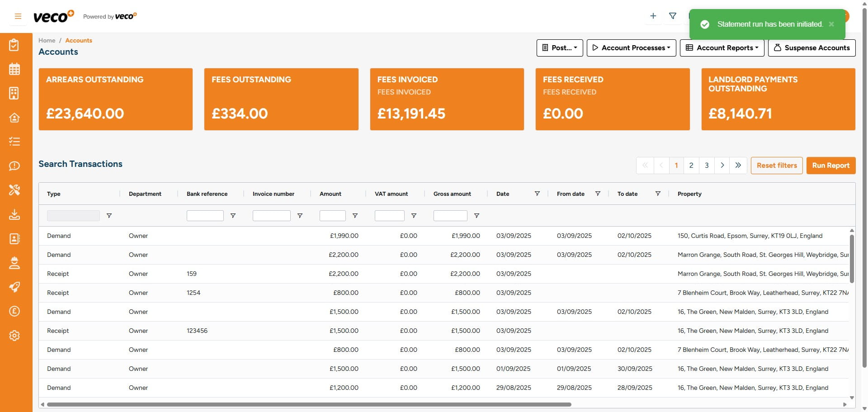Image resolution: width=868 pixels, height=412 pixels.
Task: Go to page 2 of transactions
Action: (x=691, y=166)
